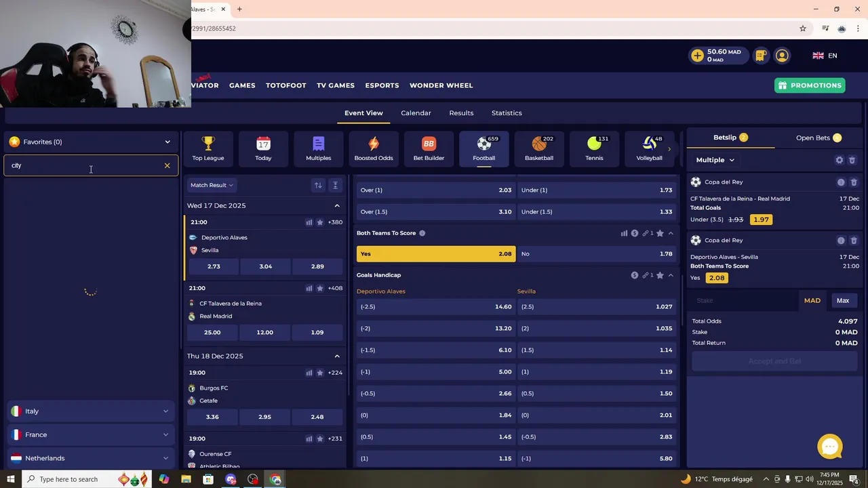The image size is (868, 488).
Task: Open the ESPORTS menu item
Action: (x=382, y=85)
